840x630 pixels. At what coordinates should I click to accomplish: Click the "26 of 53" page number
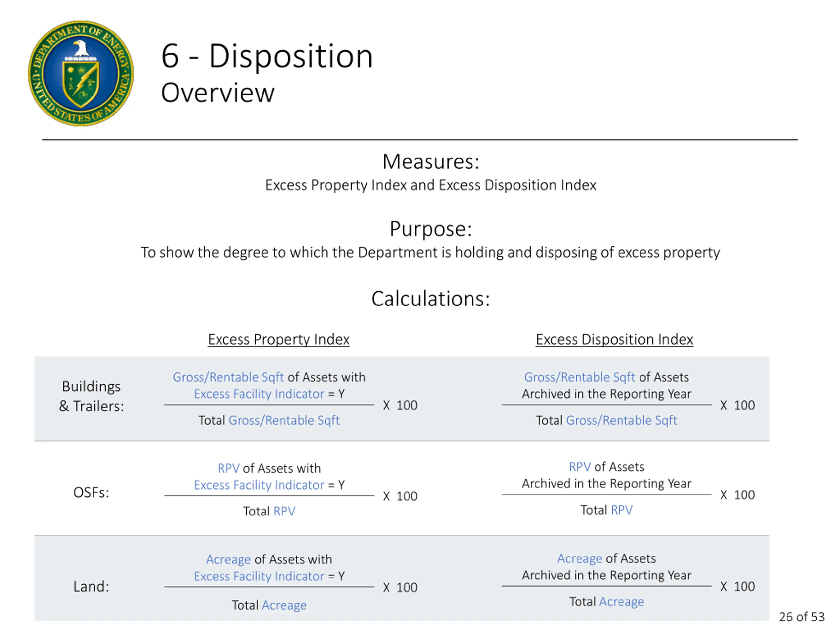801,617
